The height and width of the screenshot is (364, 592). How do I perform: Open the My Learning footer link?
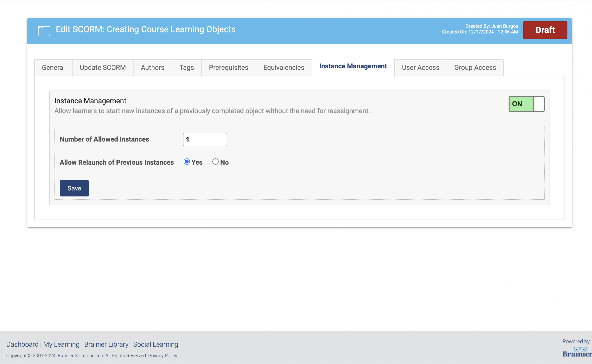pyautogui.click(x=61, y=344)
